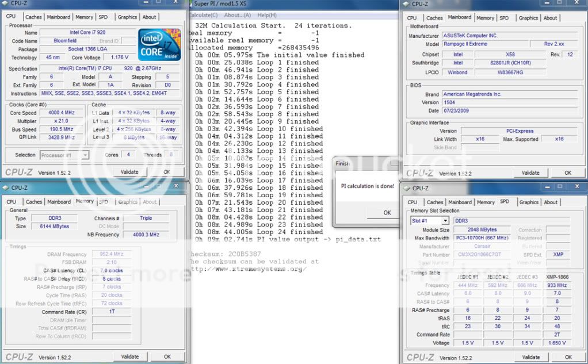588x364 pixels.
Task: Select the SPD tab in the Memory window
Action: pyautogui.click(x=104, y=202)
